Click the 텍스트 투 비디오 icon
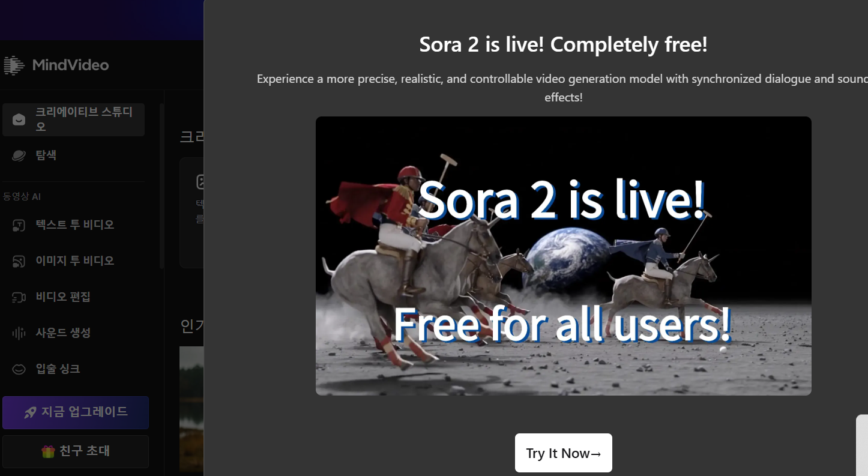 (x=19, y=225)
